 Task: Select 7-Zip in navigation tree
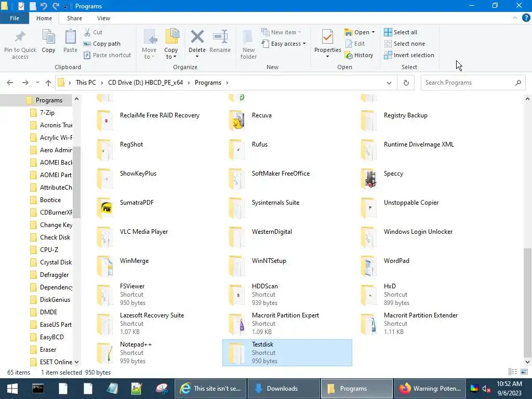[47, 113]
